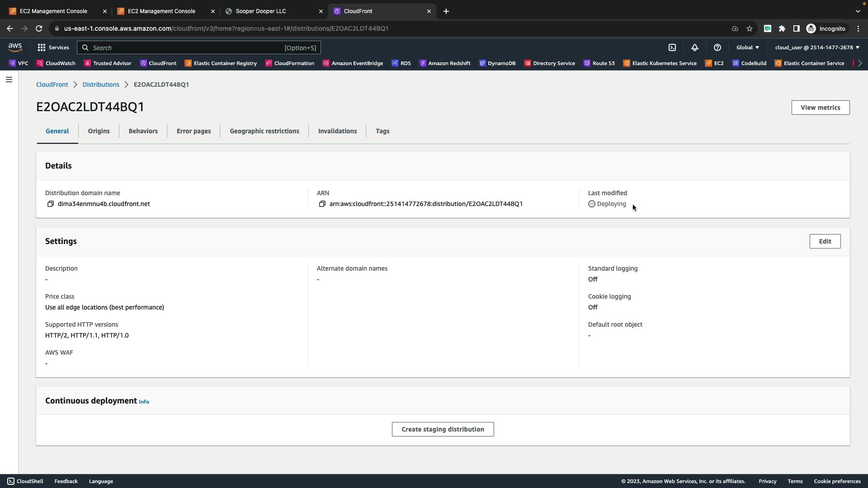Click the AWS logo home icon
Image resolution: width=868 pixels, height=488 pixels.
[x=15, y=47]
